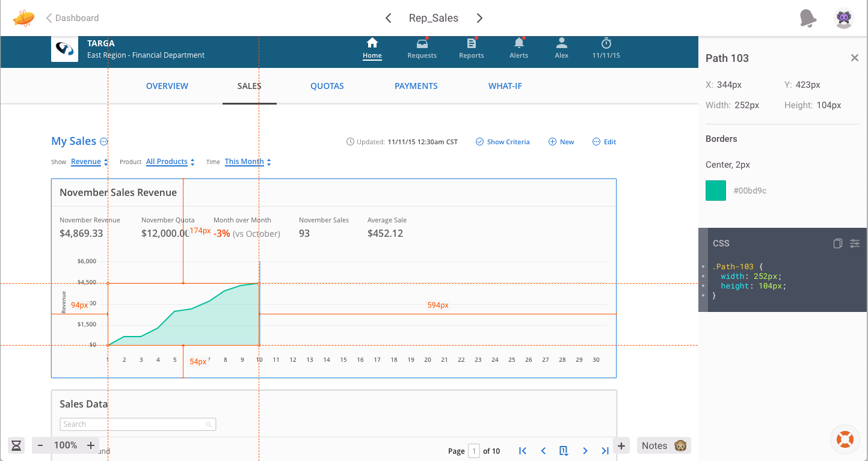
Task: Click the 100% zoom level
Action: tap(66, 445)
